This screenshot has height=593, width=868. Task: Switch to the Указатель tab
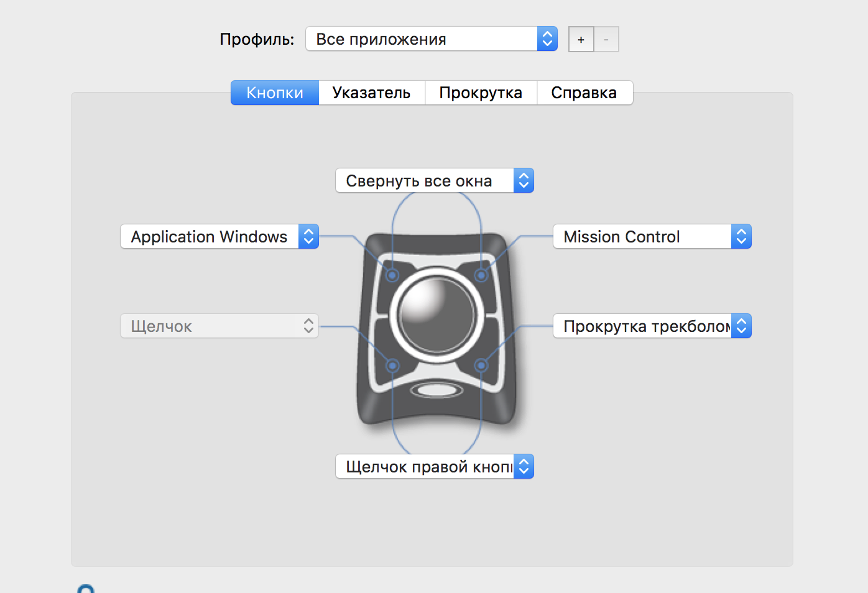(x=372, y=93)
